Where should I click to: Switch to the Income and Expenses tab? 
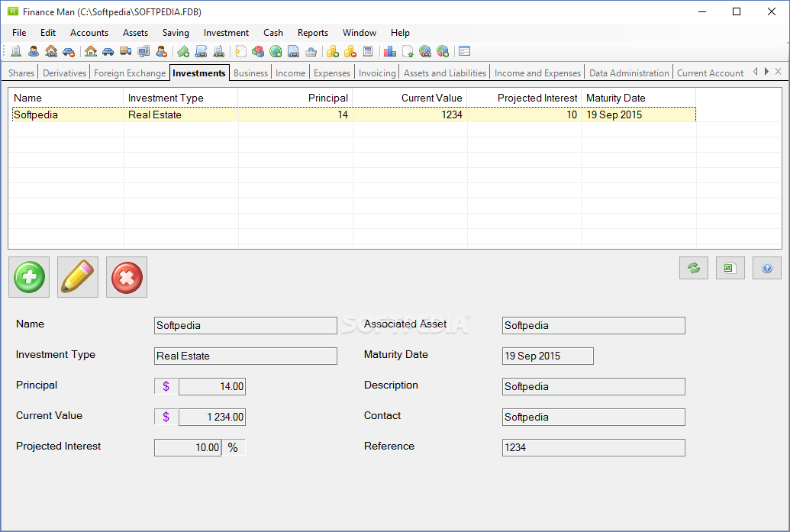coord(537,73)
